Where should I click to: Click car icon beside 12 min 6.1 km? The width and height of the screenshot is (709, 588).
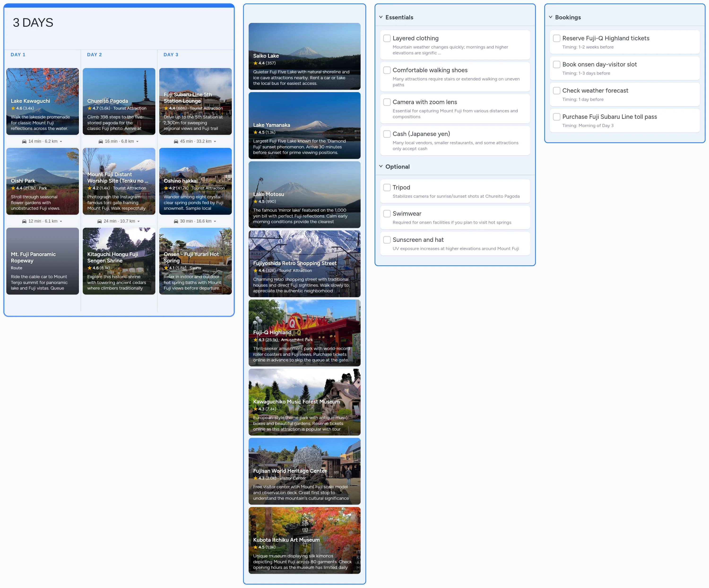pos(24,221)
